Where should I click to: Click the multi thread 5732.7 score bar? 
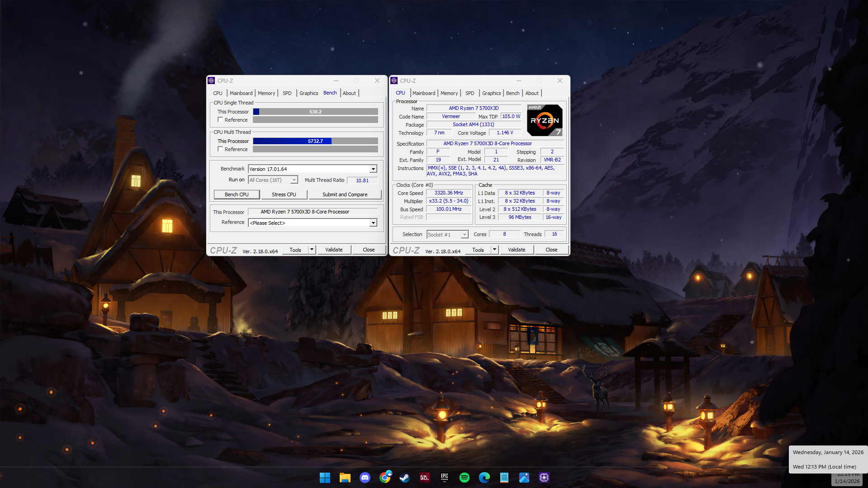tap(315, 141)
